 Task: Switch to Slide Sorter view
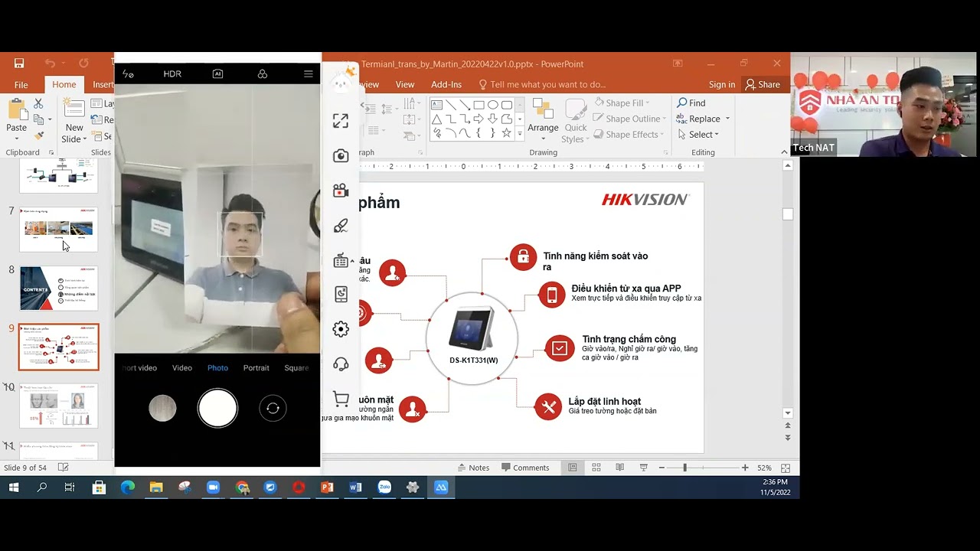(x=596, y=468)
